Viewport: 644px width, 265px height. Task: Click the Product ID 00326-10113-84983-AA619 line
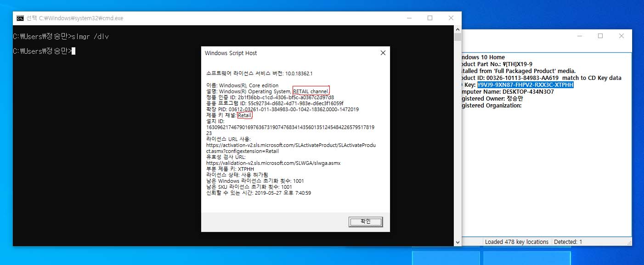tap(542, 78)
